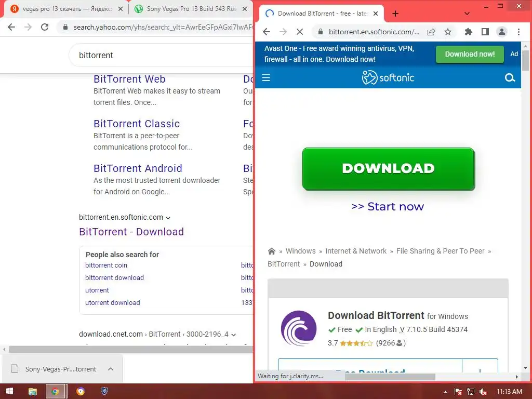Click the utorrent download suggestion
This screenshot has height=399, width=532.
pos(113,303)
